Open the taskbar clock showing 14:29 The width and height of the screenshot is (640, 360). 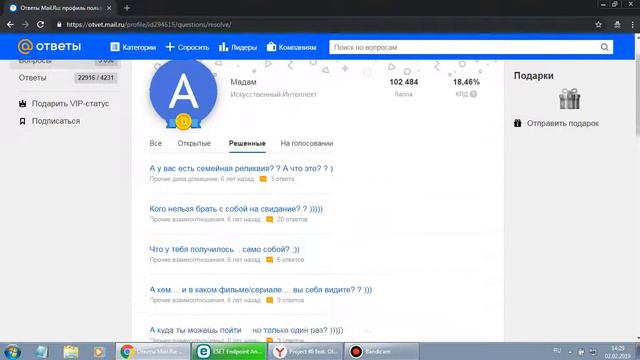click(617, 352)
